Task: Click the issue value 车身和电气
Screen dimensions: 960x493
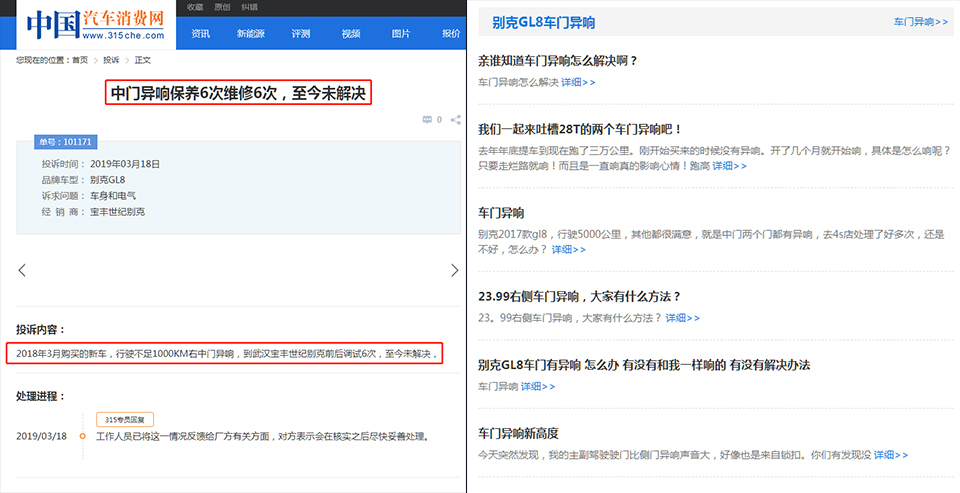Action: pos(113,196)
